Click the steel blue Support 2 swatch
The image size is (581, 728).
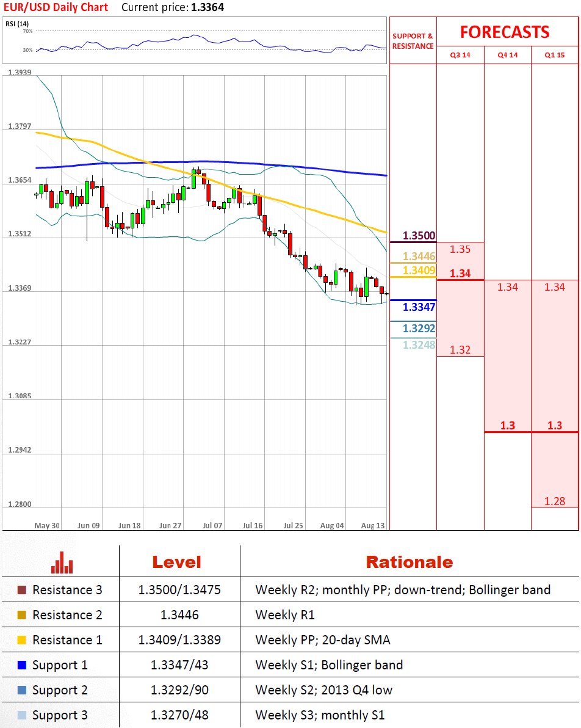(22, 690)
